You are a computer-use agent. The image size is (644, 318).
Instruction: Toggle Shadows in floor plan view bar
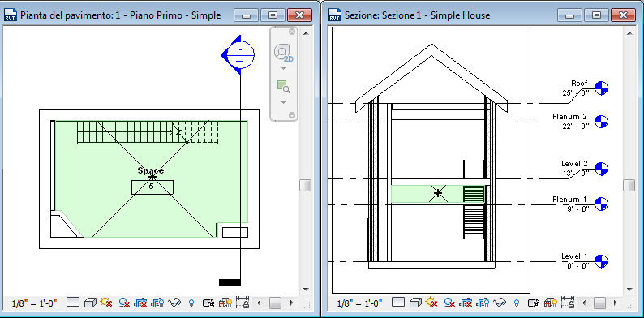(x=124, y=303)
